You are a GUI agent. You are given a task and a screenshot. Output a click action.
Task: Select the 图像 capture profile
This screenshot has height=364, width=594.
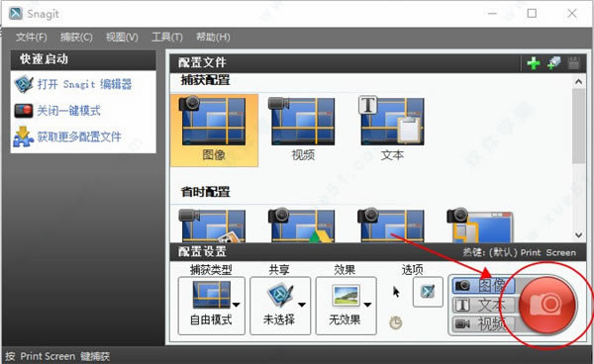click(214, 131)
